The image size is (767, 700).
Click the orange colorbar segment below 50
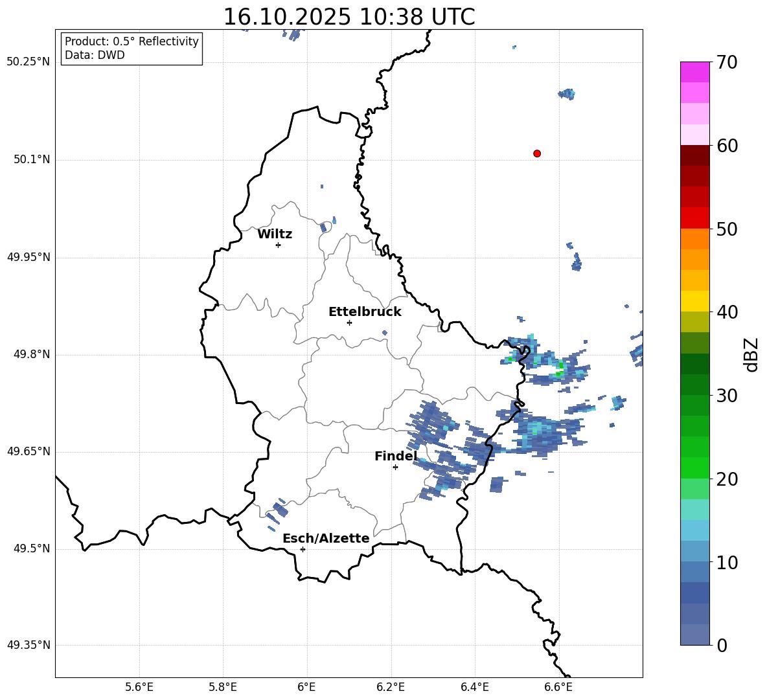pos(694,239)
